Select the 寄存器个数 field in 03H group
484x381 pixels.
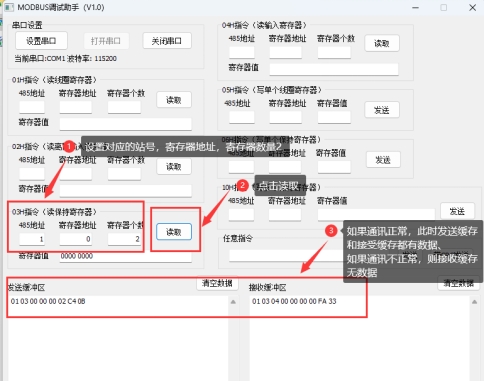124,239
